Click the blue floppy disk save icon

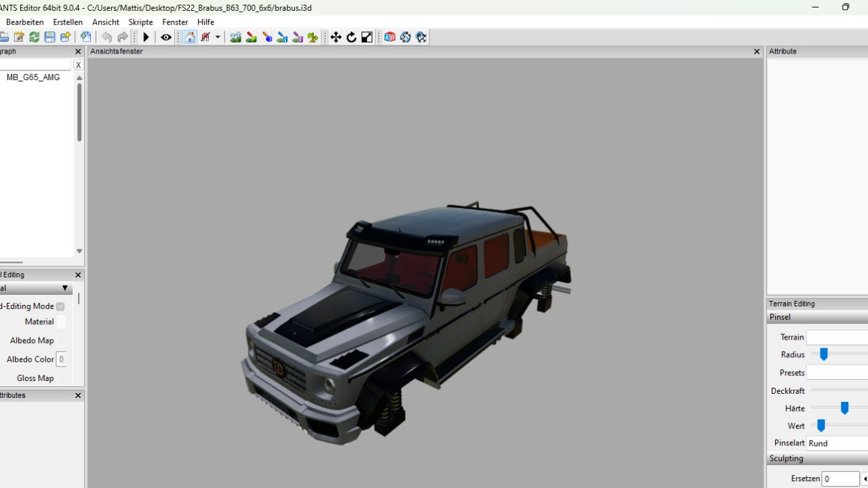pyautogui.click(x=50, y=37)
